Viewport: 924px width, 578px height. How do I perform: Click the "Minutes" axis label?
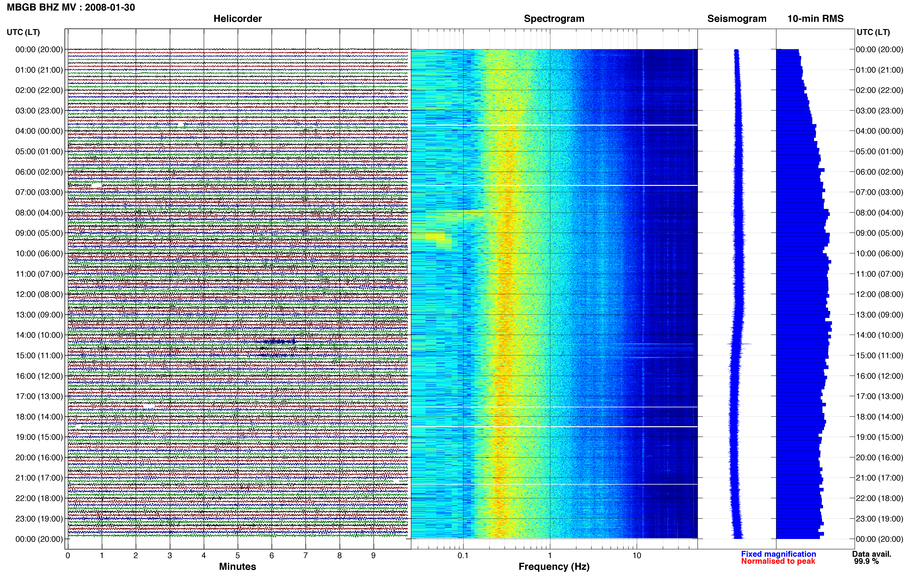(238, 566)
